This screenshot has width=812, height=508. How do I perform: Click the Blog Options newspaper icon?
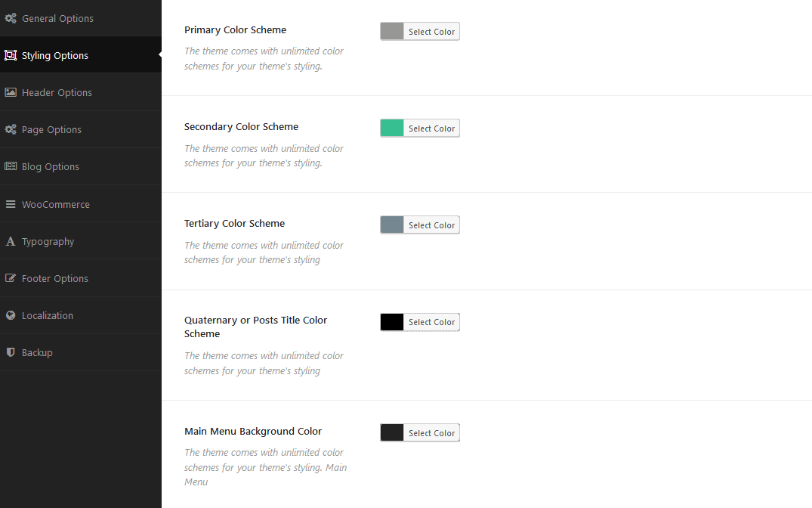click(x=11, y=166)
